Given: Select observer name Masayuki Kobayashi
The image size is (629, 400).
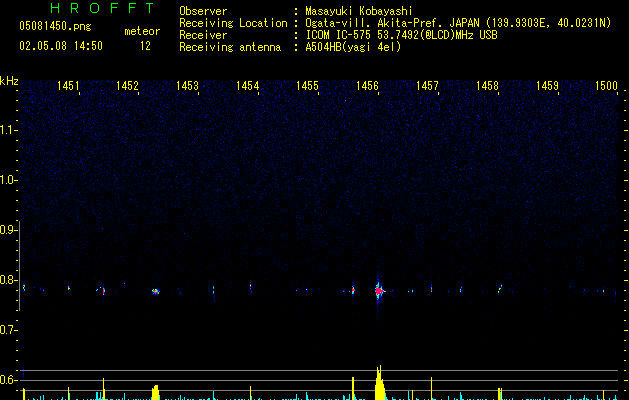Looking at the screenshot, I should (x=360, y=10).
